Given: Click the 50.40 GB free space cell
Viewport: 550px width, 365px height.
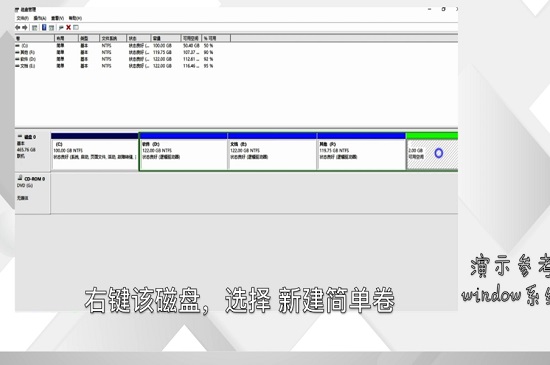Looking at the screenshot, I should pos(191,46).
